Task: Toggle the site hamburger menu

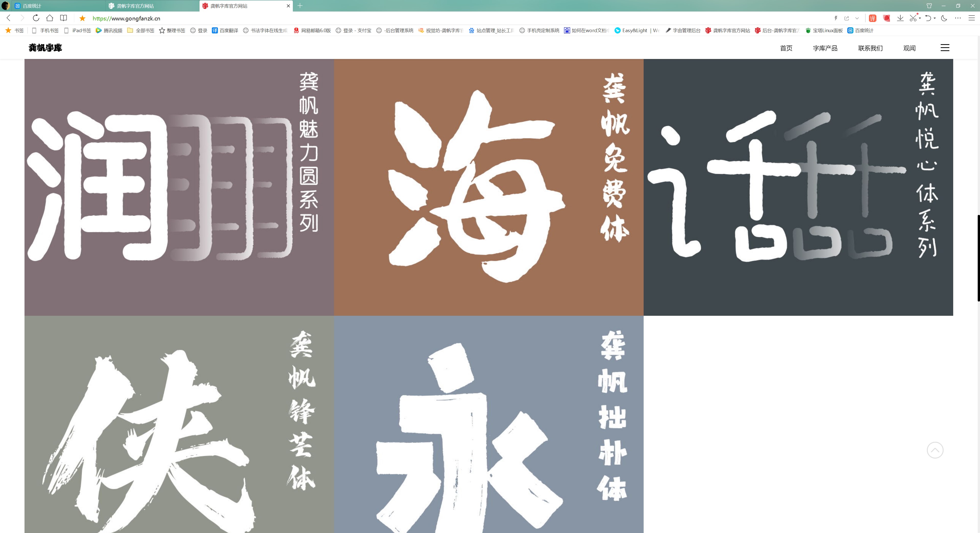Action: pos(945,47)
